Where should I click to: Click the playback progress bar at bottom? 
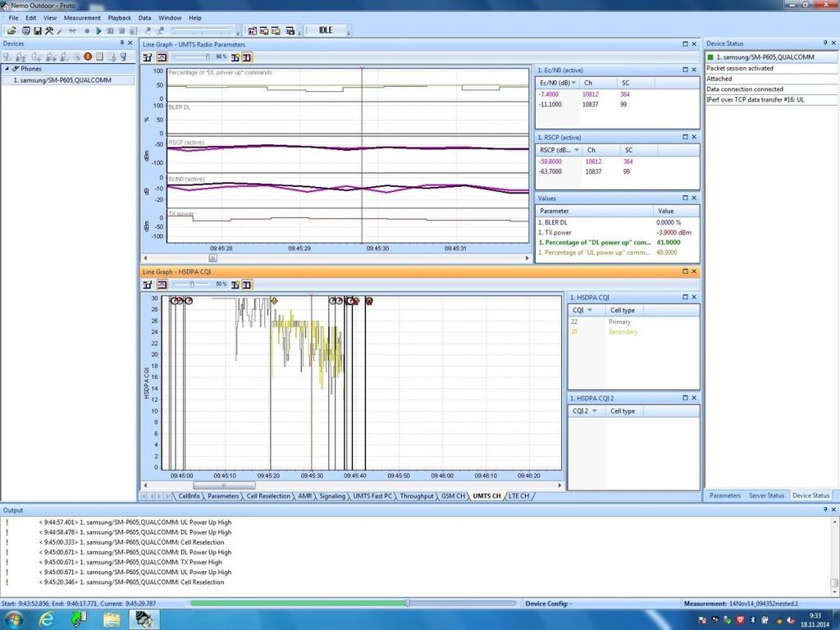pyautogui.click(x=353, y=603)
